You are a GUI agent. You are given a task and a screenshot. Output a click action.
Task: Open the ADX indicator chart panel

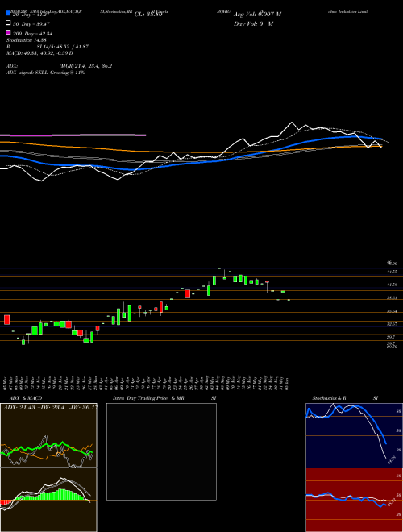click(x=48, y=435)
